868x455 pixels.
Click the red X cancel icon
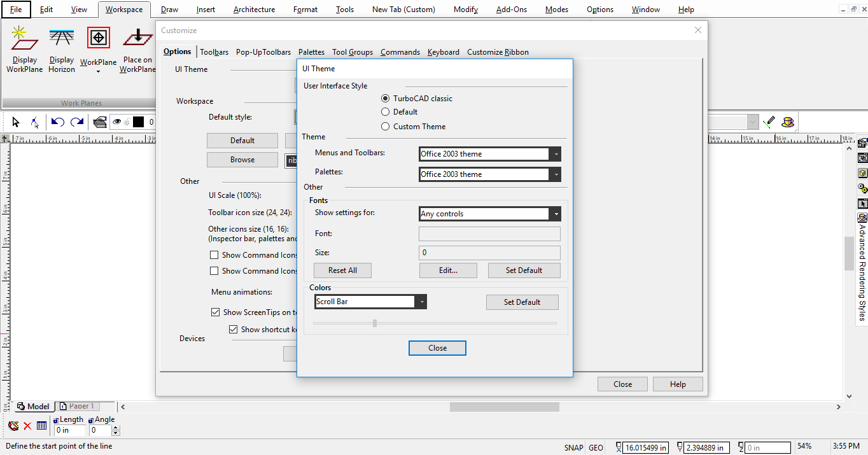pos(27,426)
